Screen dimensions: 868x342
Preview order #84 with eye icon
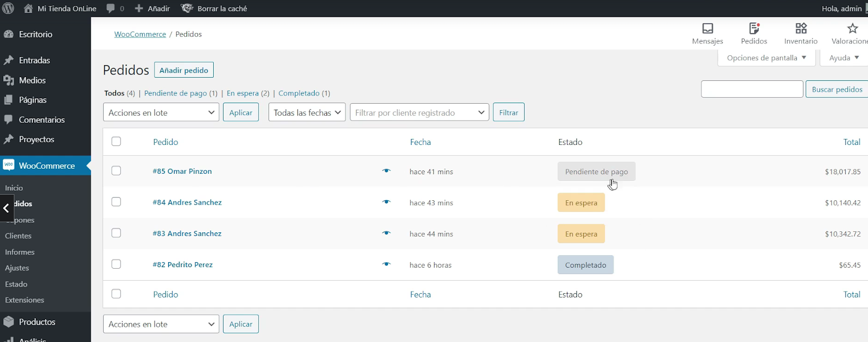coord(386,202)
